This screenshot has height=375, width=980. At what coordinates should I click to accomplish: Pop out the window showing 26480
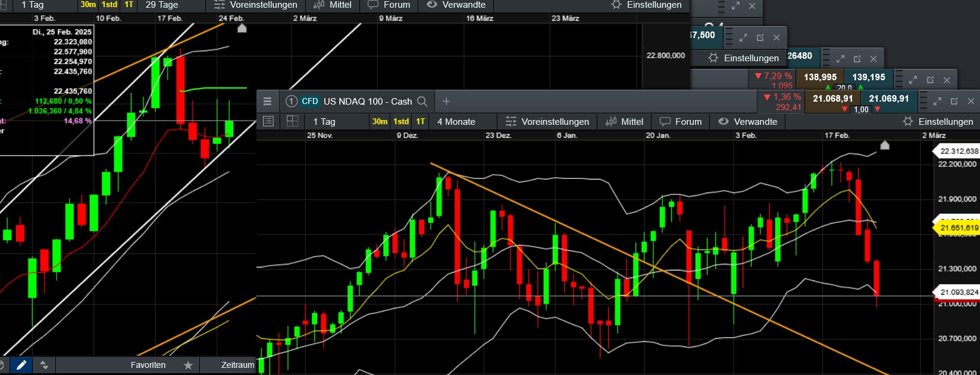pyautogui.click(x=857, y=59)
